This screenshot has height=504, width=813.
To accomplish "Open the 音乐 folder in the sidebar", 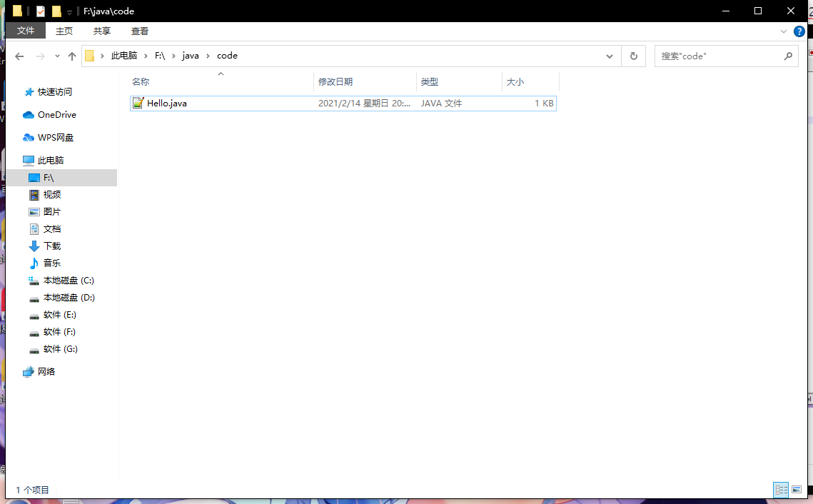I will click(52, 263).
